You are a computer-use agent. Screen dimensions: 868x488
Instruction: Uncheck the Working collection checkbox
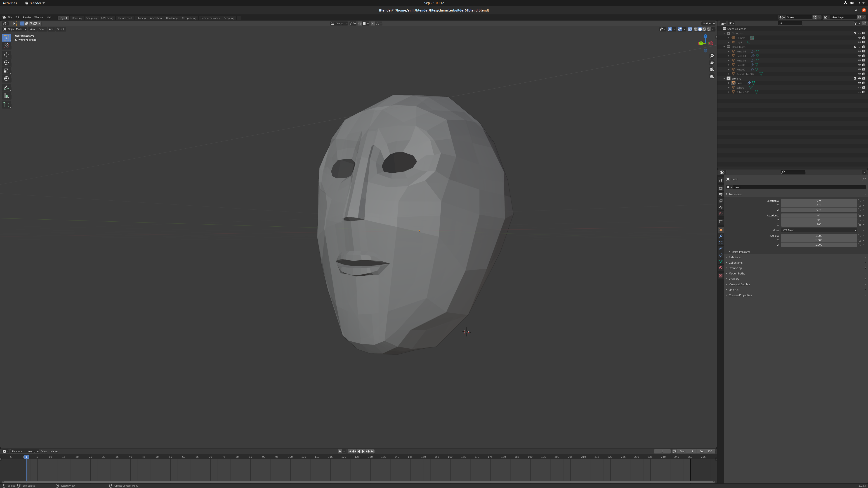pos(855,78)
